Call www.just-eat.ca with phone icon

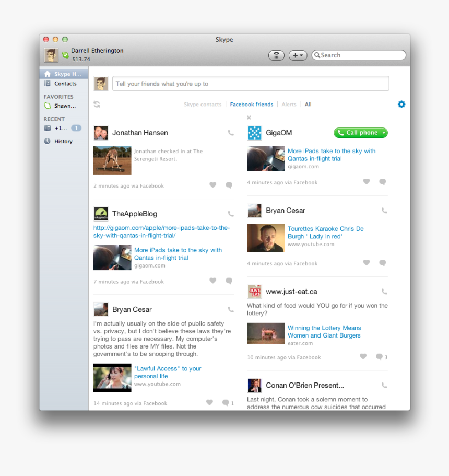[384, 292]
